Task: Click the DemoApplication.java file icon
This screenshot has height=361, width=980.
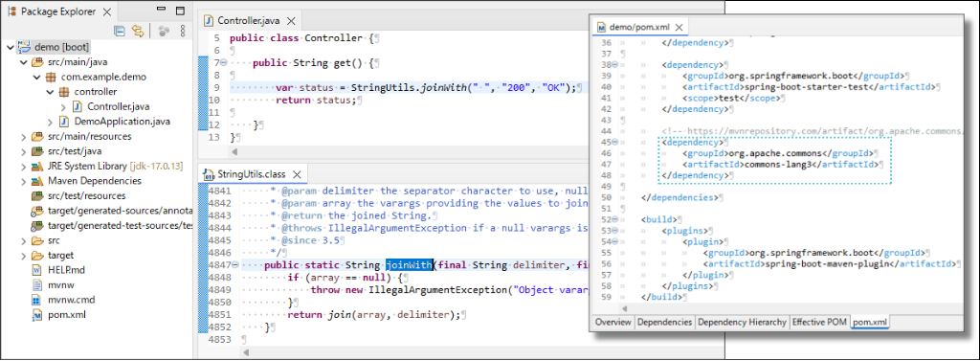Action: point(64,122)
